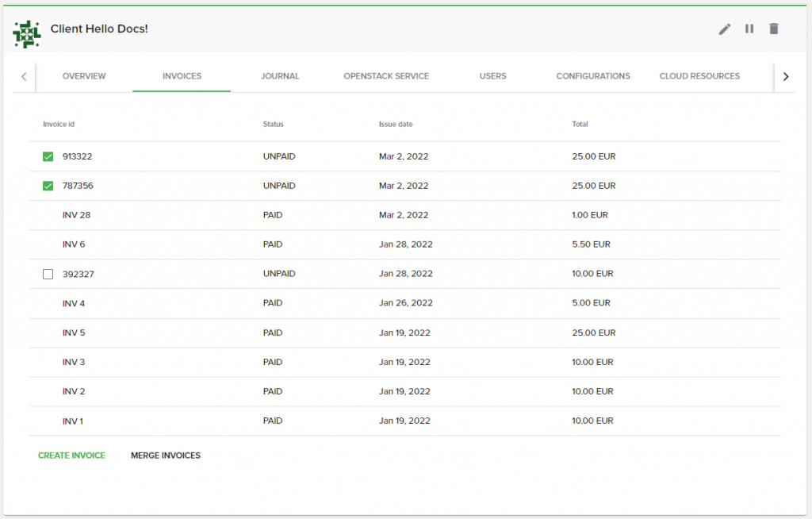Viewport: 812px width, 519px height.
Task: Click PAID status of INV 4
Action: (x=273, y=303)
